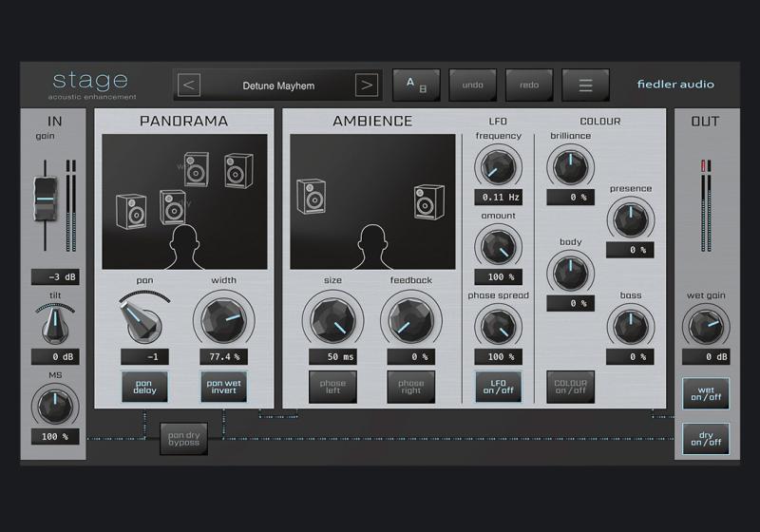The image size is (760, 532).
Task: Toggle phase left
Action: [332, 387]
